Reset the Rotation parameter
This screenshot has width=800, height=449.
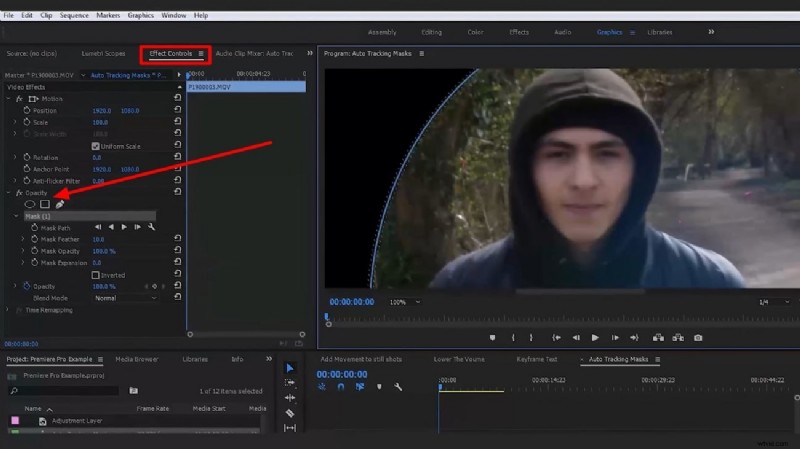(178, 156)
